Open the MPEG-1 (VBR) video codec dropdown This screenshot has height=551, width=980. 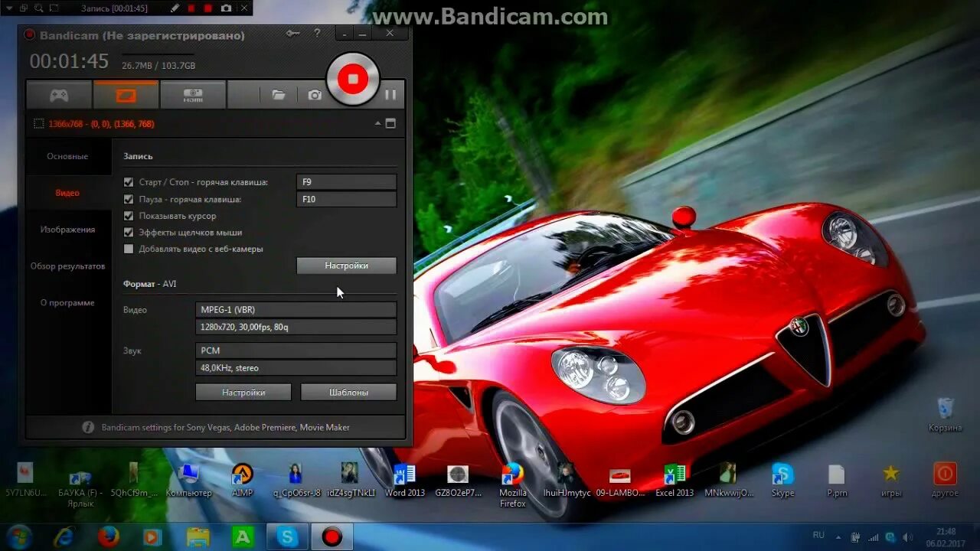pos(296,309)
